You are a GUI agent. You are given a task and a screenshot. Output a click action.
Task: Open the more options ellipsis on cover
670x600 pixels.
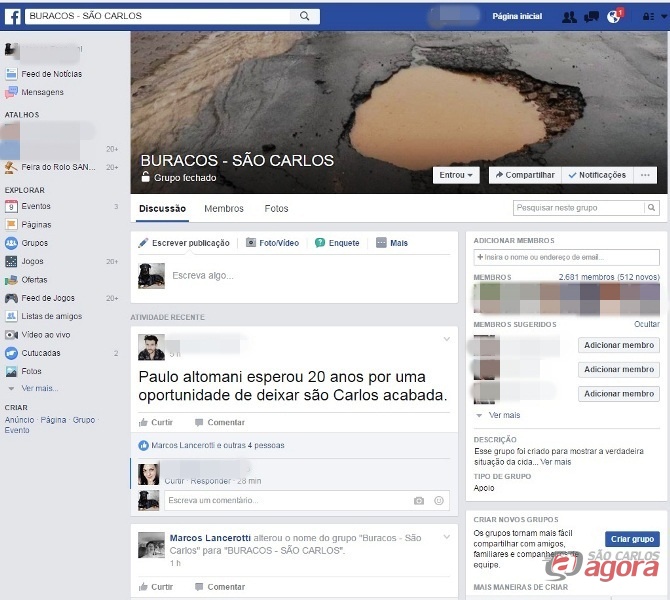point(645,175)
